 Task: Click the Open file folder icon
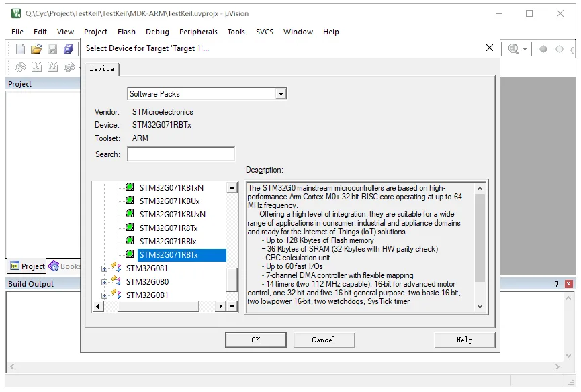point(36,49)
